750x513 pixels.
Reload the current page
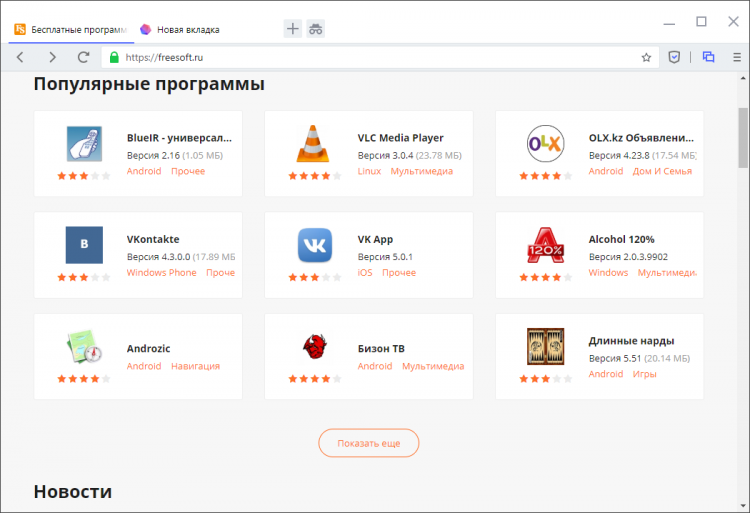84,57
